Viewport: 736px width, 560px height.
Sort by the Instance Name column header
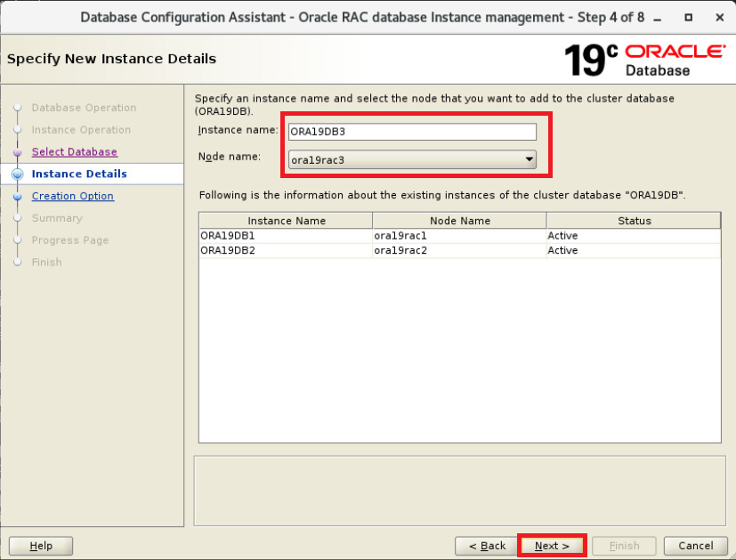coord(286,221)
